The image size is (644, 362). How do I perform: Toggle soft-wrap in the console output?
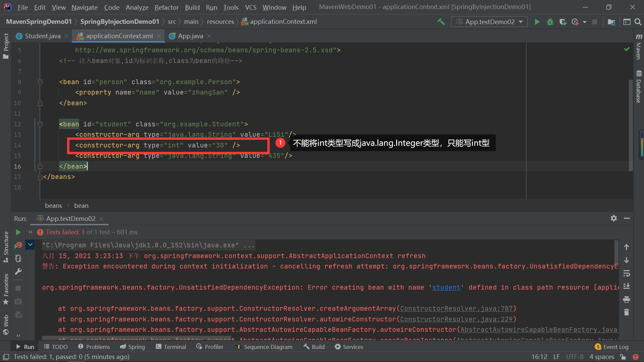tap(626, 273)
